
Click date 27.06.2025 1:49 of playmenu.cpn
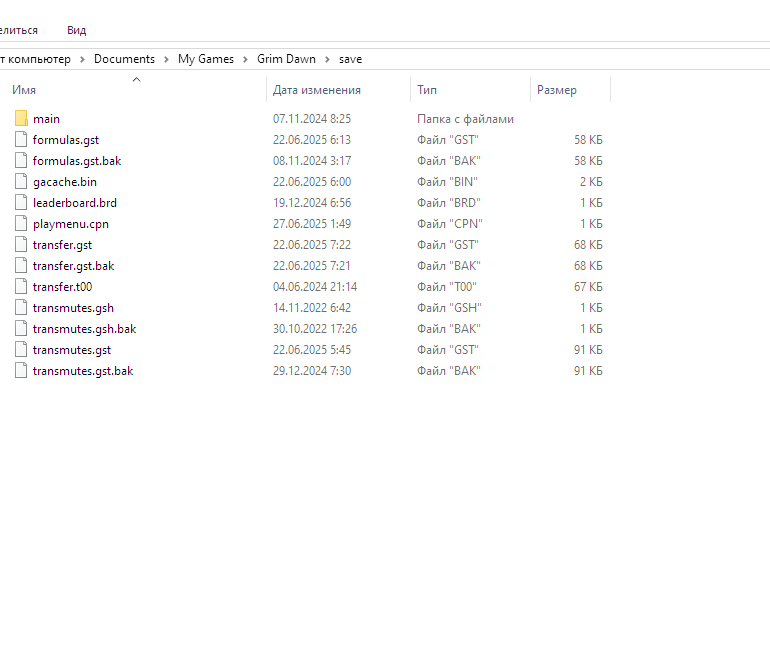[x=312, y=224]
